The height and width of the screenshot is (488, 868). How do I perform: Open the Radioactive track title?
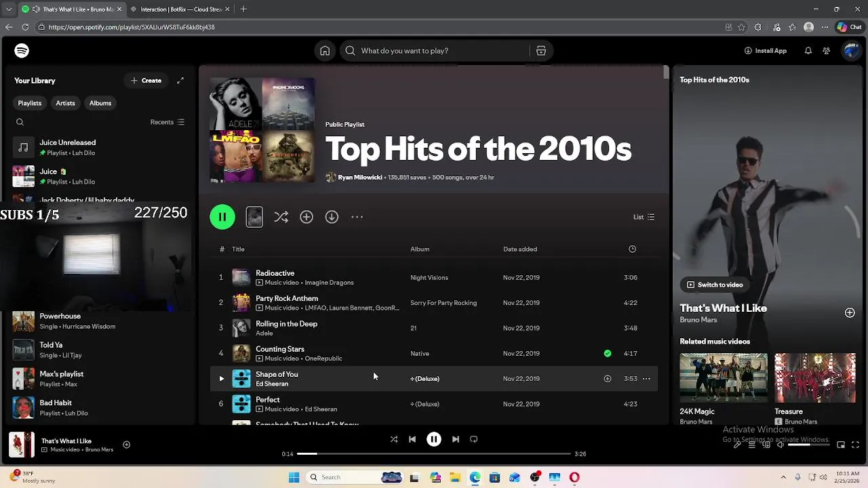[275, 273]
